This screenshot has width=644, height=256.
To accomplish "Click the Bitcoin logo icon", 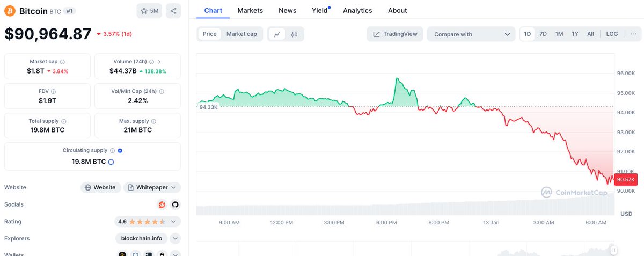I will click(x=10, y=11).
